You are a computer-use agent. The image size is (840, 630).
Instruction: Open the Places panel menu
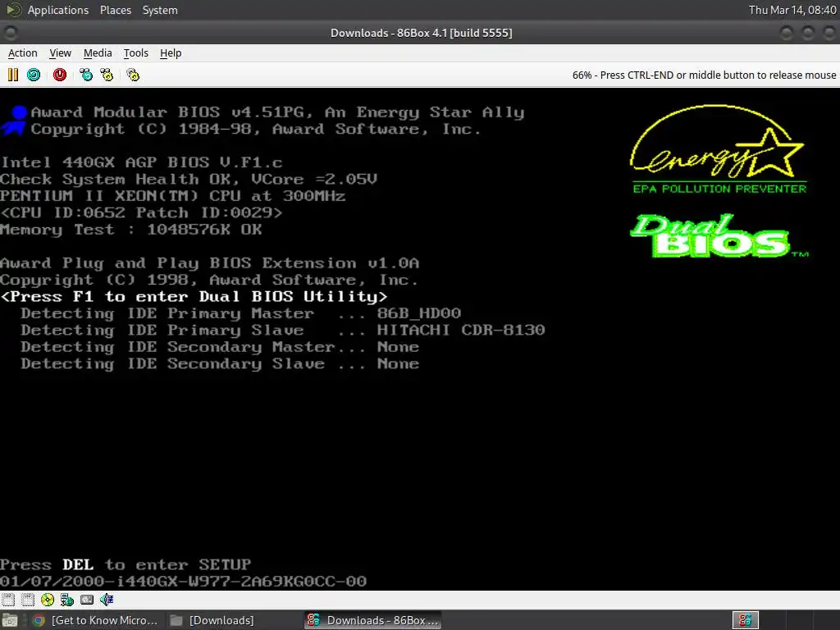[115, 10]
